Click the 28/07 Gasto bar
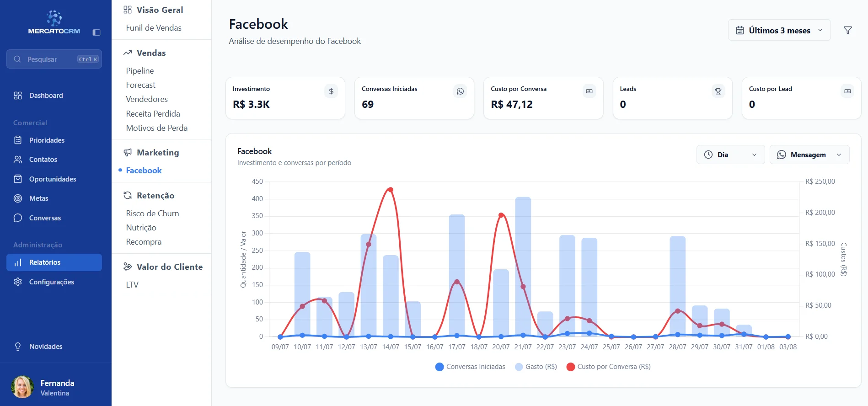The image size is (868, 406). tap(677, 286)
